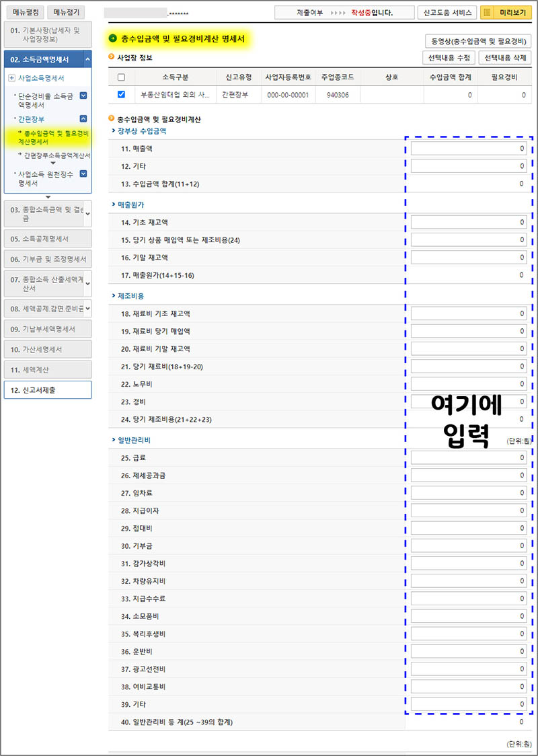Click the blue arrow beside 장부상 수입금액
The image size is (538, 756).
point(112,133)
